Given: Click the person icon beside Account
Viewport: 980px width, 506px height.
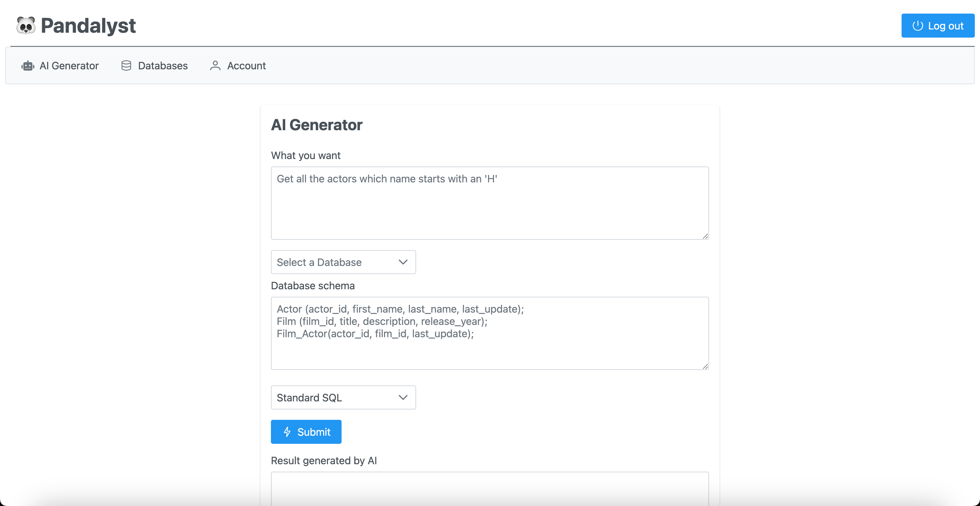Looking at the screenshot, I should 215,66.
